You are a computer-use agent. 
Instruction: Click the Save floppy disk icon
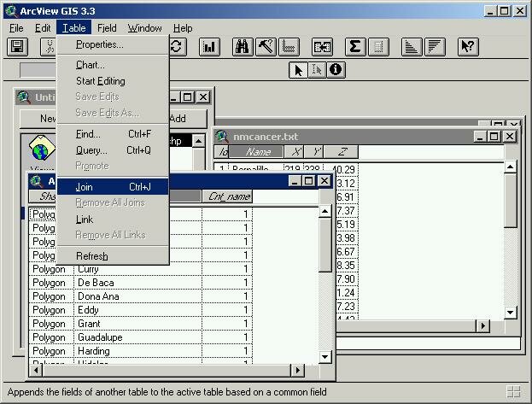17,46
